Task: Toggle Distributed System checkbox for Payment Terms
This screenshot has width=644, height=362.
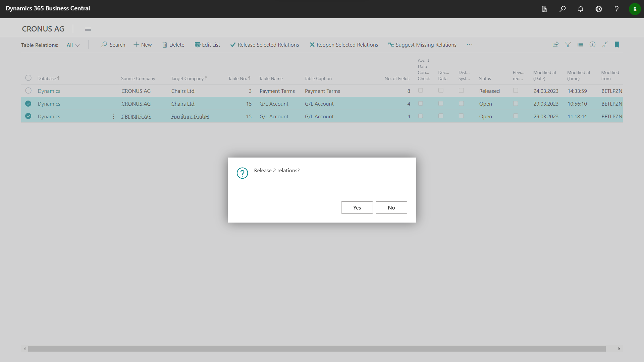Action: coord(462,90)
